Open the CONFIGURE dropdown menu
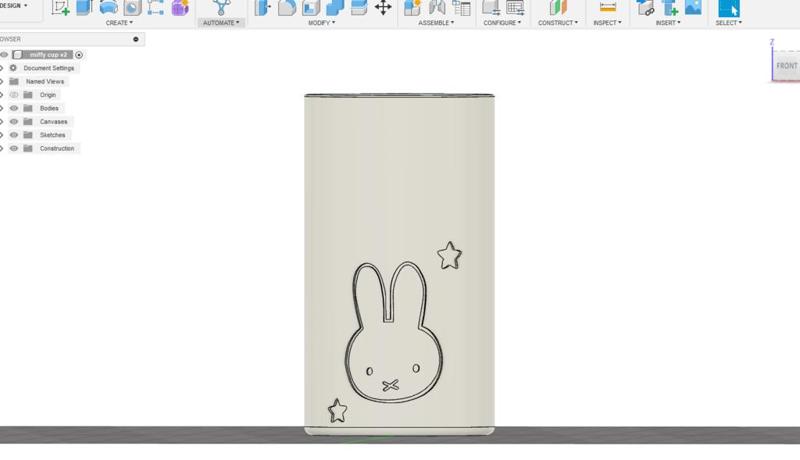 (502, 23)
